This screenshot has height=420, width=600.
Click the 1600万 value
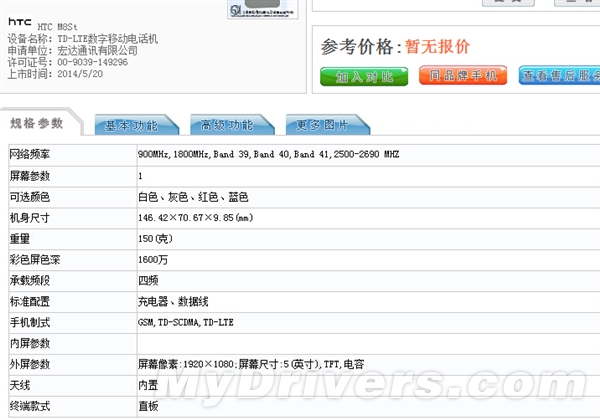(x=153, y=260)
